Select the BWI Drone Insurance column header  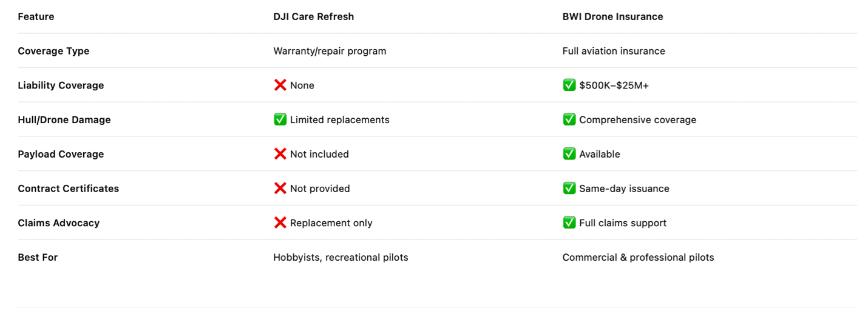coord(612,17)
